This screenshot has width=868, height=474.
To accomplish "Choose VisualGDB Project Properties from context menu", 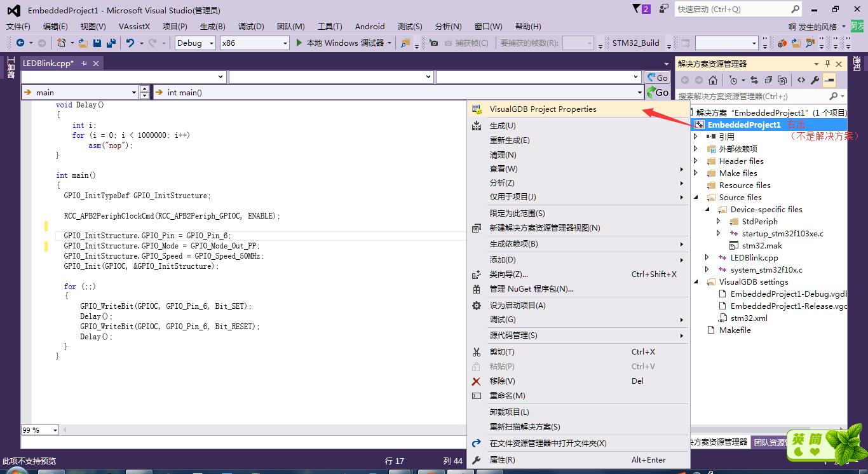I will point(578,109).
